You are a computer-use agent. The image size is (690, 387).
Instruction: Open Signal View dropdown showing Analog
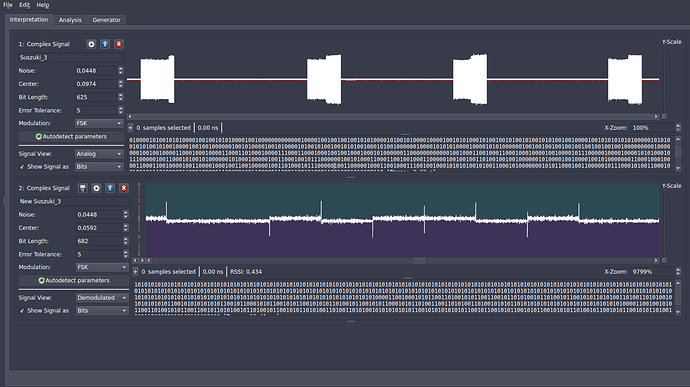click(99, 154)
